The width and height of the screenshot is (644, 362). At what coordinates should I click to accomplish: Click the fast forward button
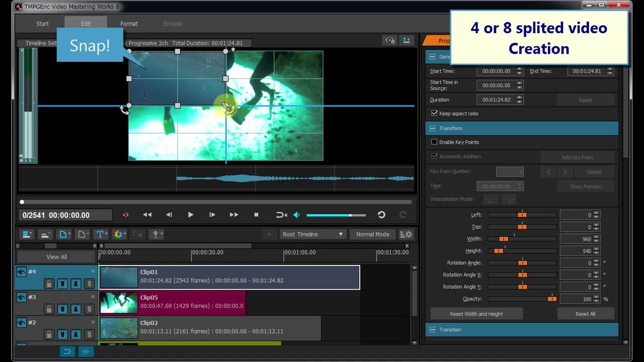coord(234,215)
